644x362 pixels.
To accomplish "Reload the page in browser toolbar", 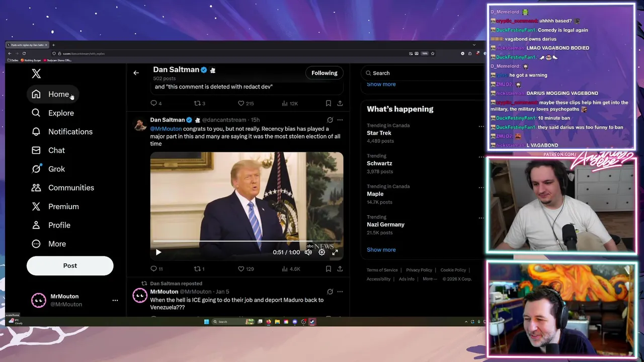I will 24,53.
